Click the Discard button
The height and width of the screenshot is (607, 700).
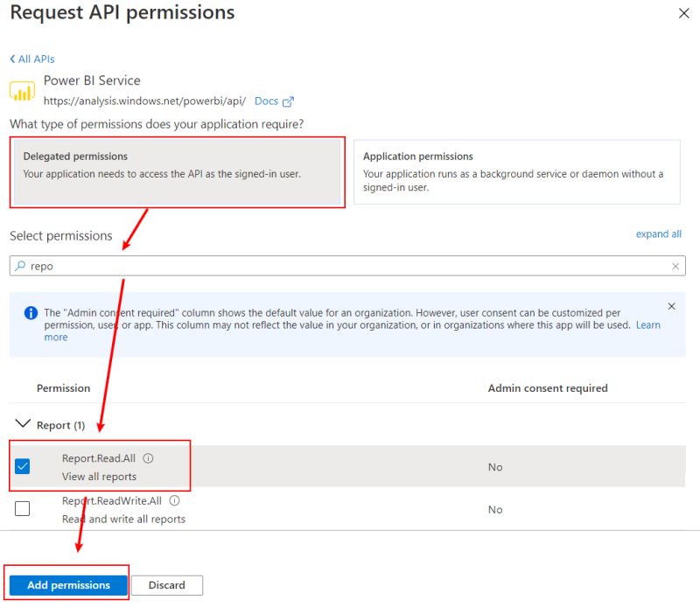(x=167, y=585)
